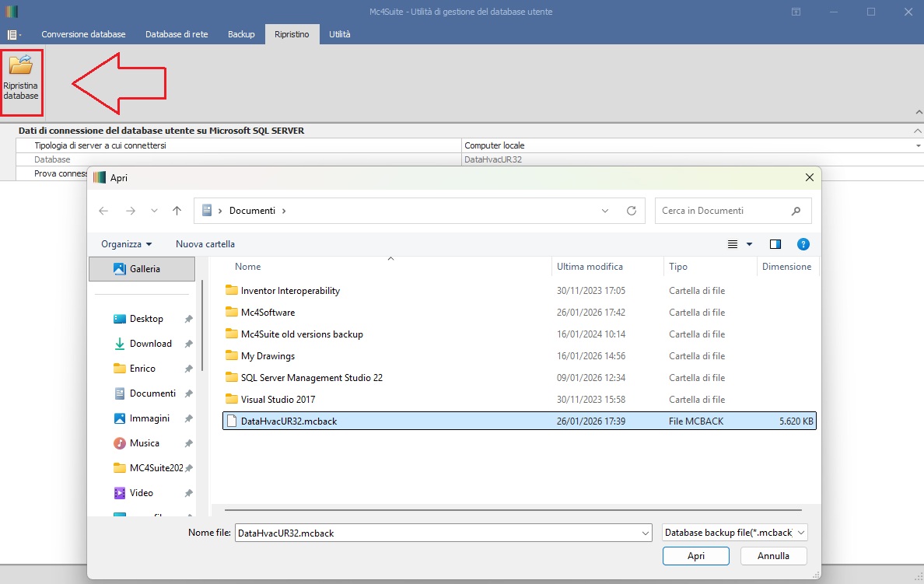
Task: Open the Organizza dropdown menu
Action: click(126, 244)
